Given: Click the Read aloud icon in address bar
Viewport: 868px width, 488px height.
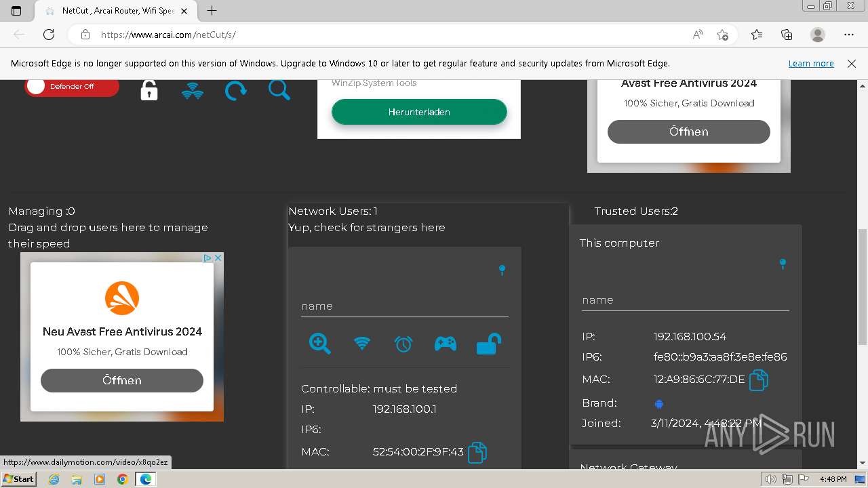Looking at the screenshot, I should (x=698, y=35).
